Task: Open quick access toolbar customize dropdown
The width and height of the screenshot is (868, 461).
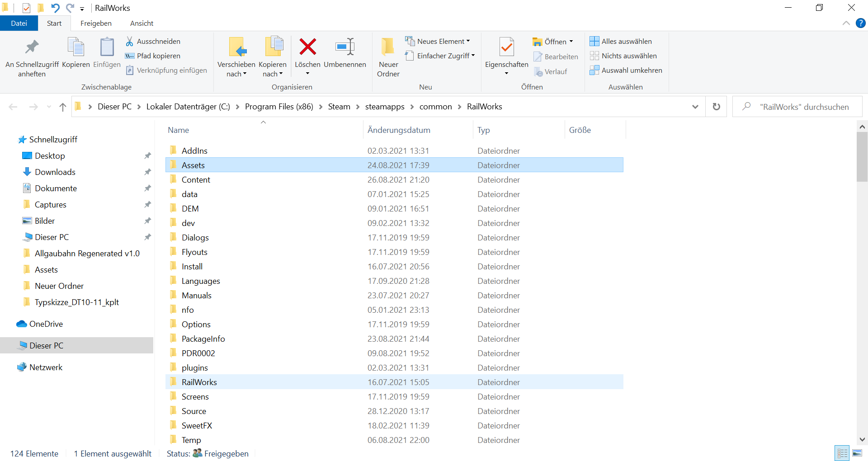Action: (82, 9)
